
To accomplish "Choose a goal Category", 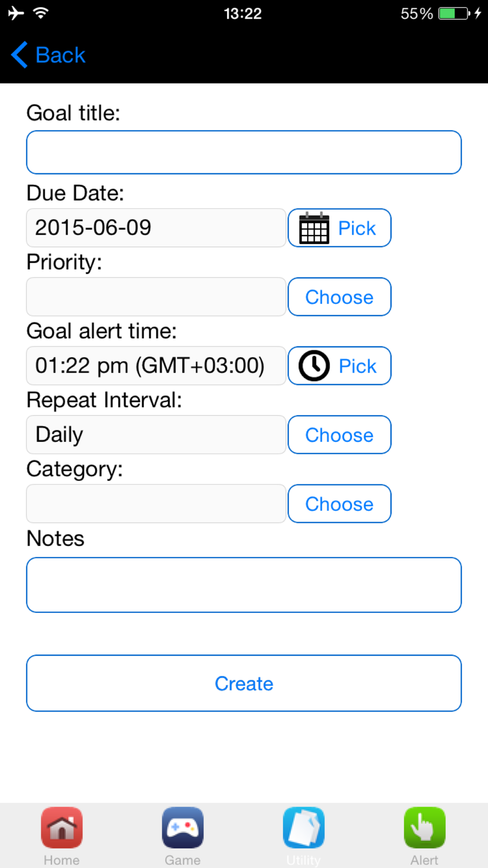I will [339, 504].
